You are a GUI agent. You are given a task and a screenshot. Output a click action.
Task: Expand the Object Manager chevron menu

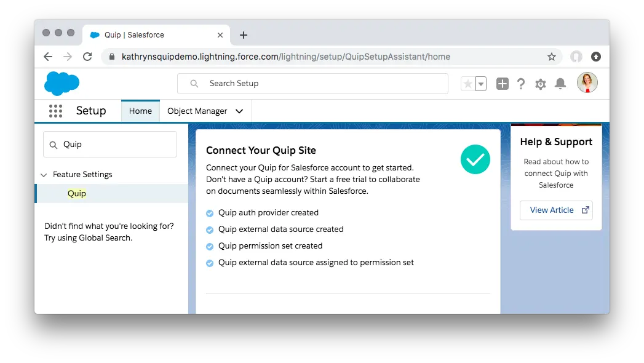(239, 111)
